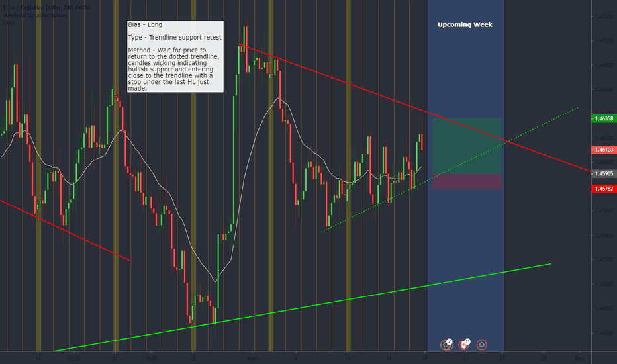Select the red stop-loss zone of long position
The height and width of the screenshot is (364, 617).
[466, 182]
